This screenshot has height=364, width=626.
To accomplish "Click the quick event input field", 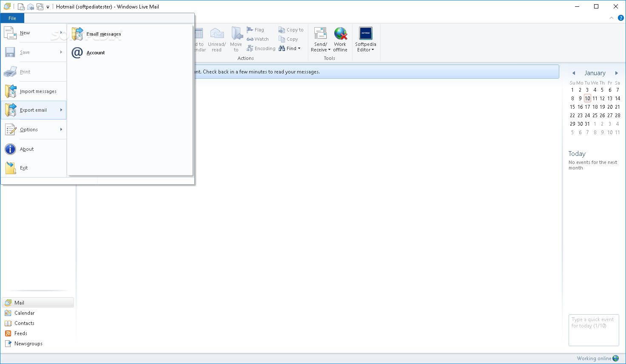I will point(594,330).
